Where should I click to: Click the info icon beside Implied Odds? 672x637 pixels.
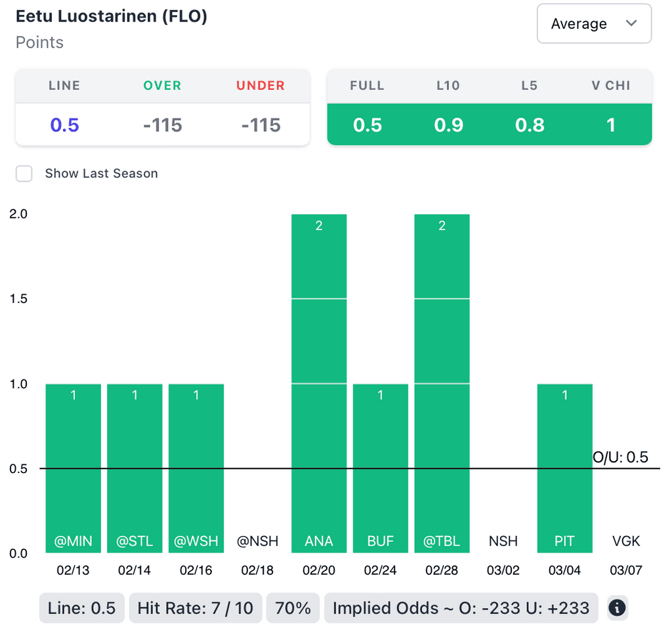coord(617,608)
